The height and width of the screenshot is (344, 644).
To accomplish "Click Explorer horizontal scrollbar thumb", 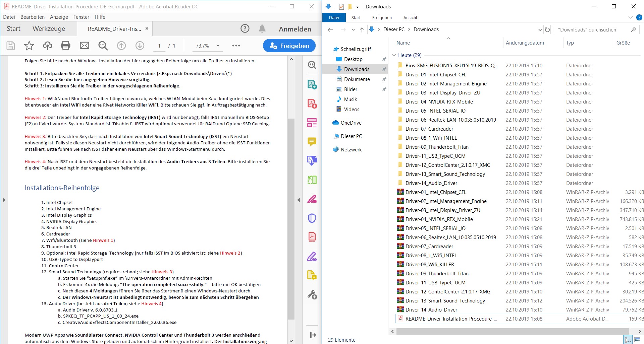I will (513, 331).
